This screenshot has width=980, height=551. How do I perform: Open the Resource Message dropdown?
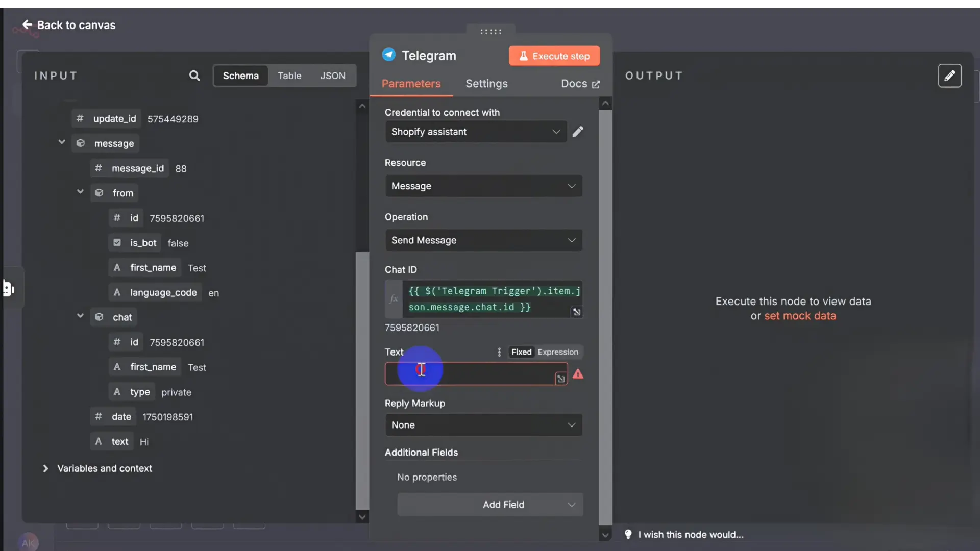click(x=483, y=186)
